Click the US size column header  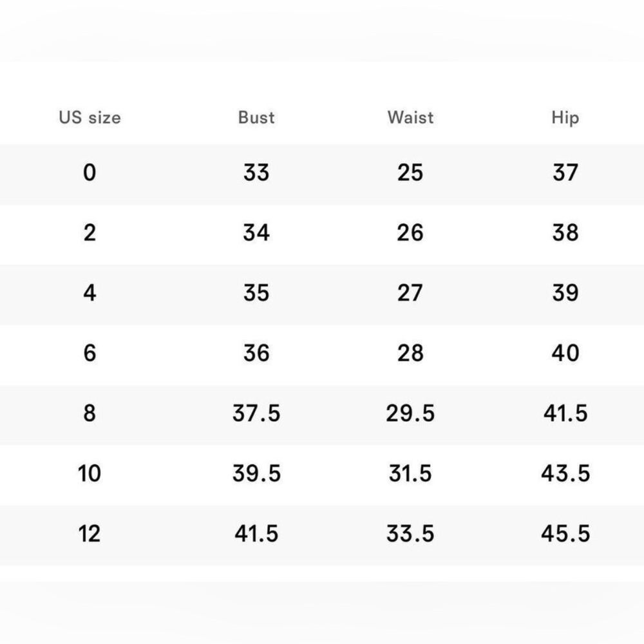tap(90, 118)
